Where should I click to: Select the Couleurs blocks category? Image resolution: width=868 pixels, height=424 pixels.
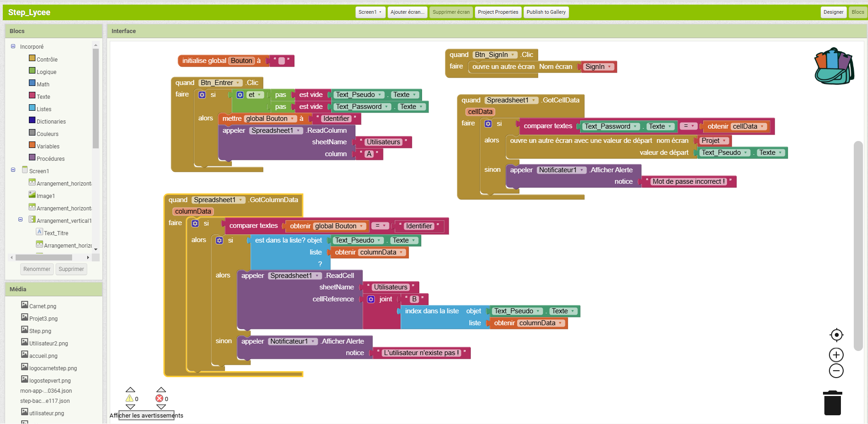click(48, 134)
